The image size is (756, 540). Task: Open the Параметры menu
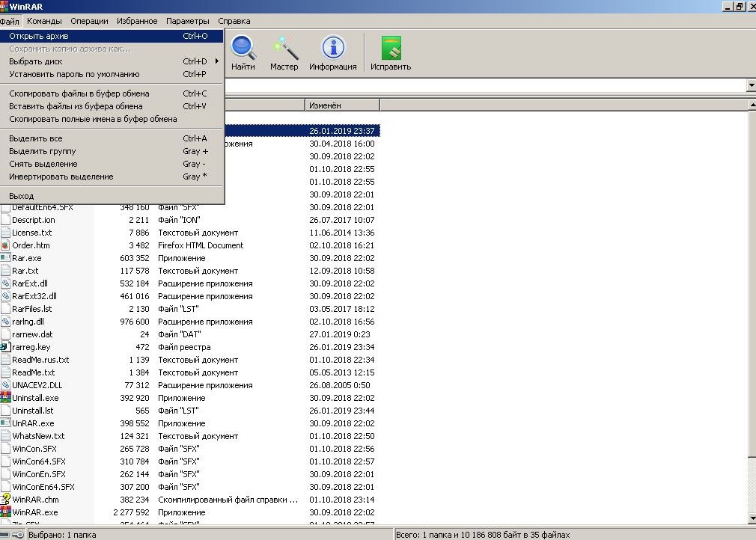[188, 21]
